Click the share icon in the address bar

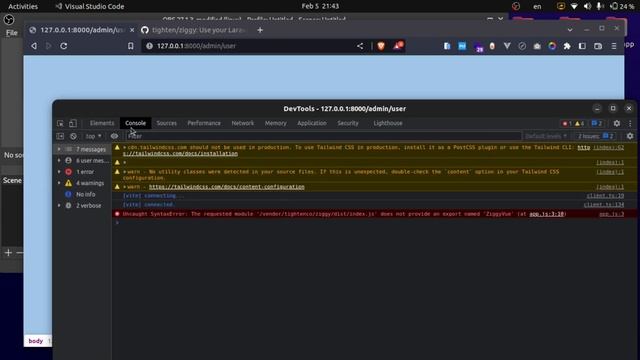(360, 46)
